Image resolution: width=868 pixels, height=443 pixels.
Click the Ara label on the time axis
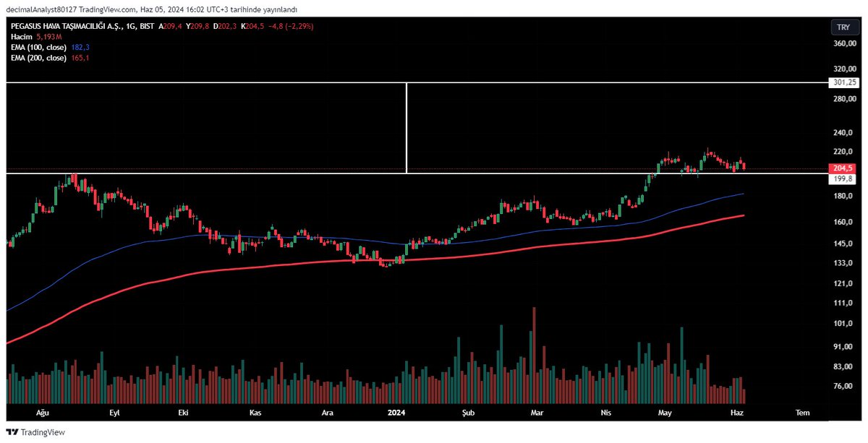[x=327, y=413]
